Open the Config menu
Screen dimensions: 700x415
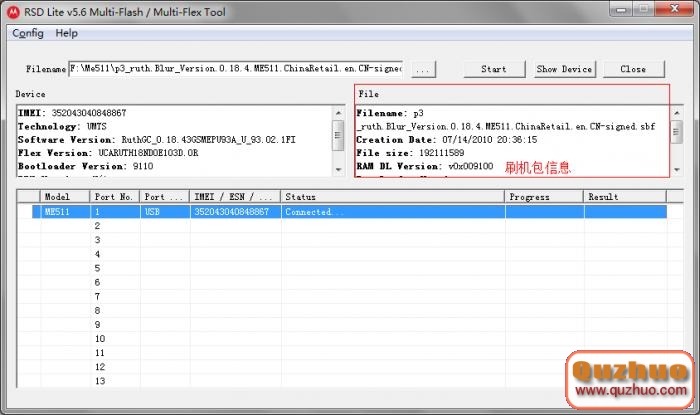28,33
